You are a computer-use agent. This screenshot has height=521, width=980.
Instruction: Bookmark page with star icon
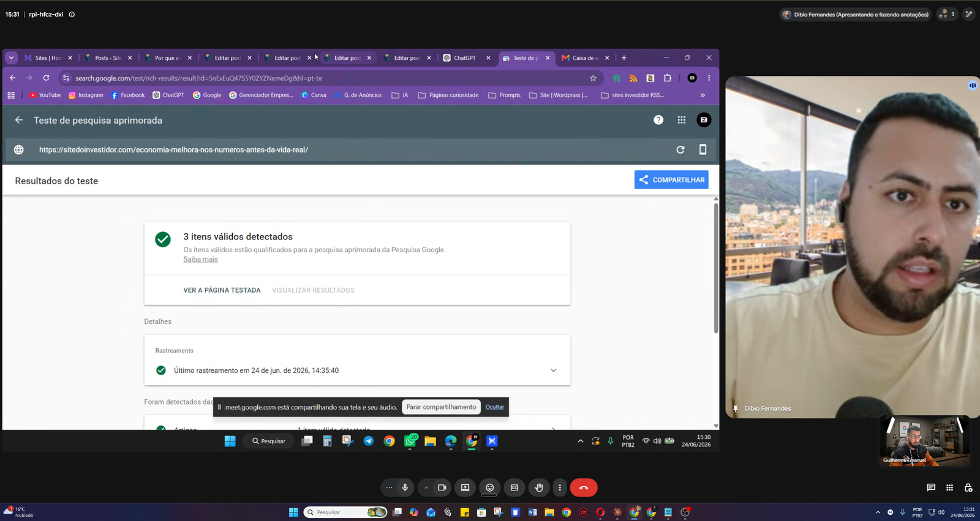coord(593,78)
